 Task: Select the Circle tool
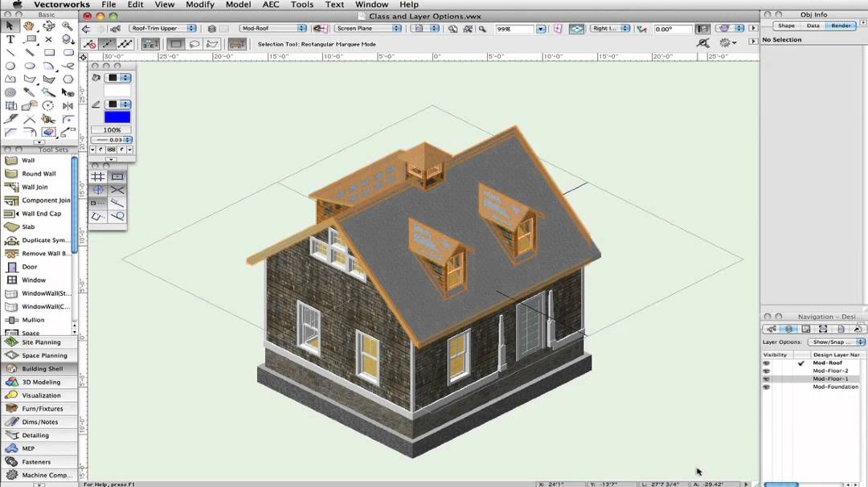click(10, 66)
